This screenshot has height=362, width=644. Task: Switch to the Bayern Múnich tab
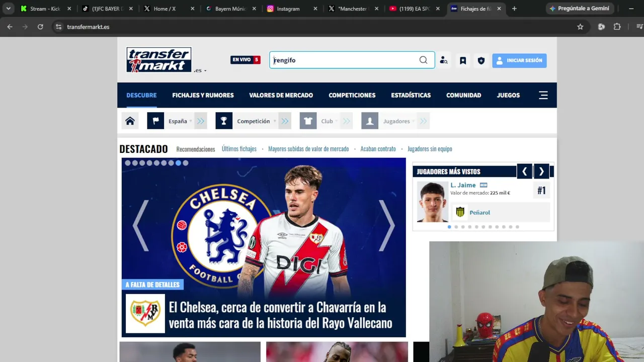coord(231,9)
